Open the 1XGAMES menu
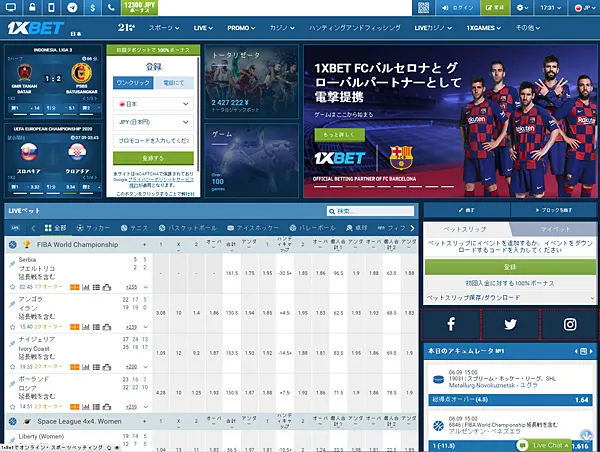This screenshot has height=452, width=600. 483,28
